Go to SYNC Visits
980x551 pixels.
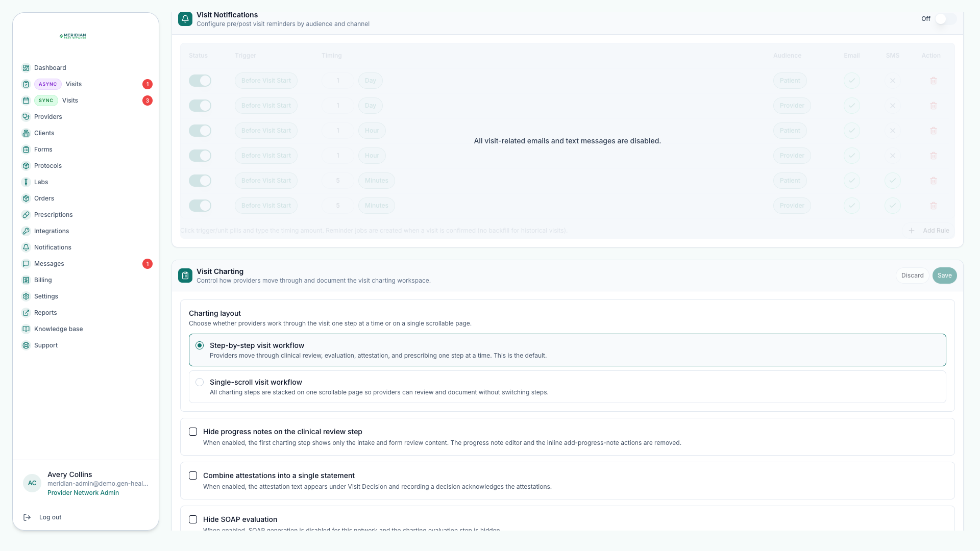tap(87, 101)
